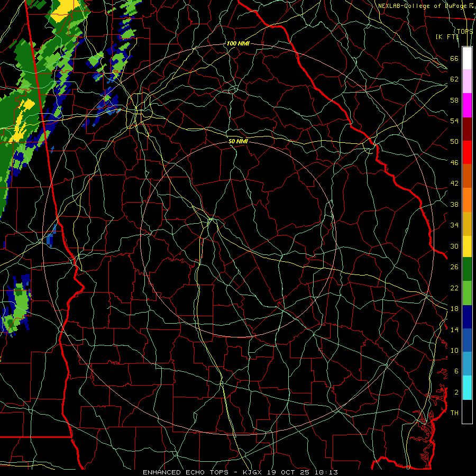Click the dark orange swatch near 42

coord(467,176)
